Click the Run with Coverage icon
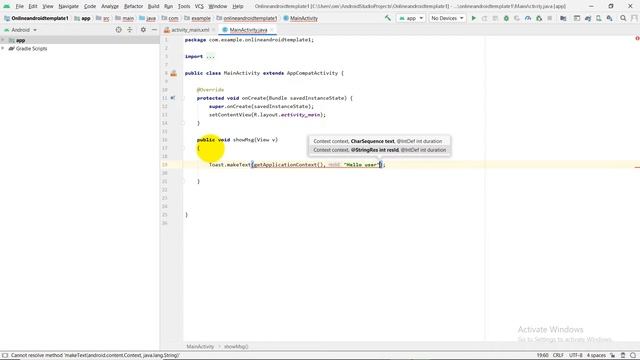 (x=517, y=18)
